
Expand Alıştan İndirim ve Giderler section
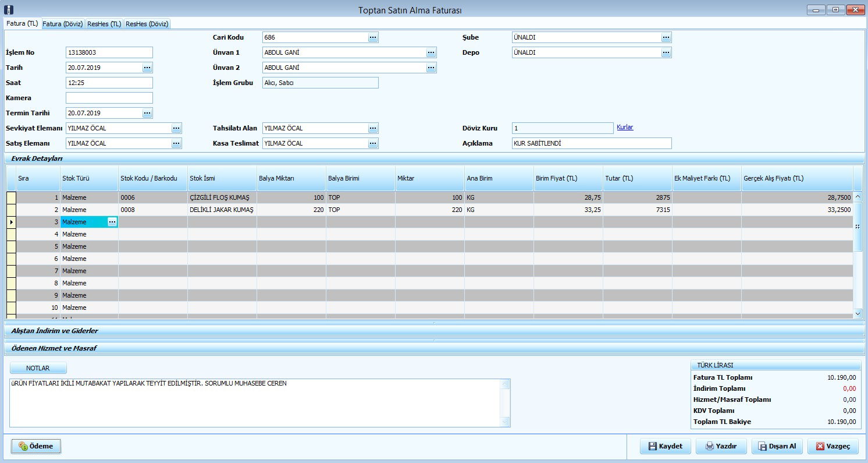[55, 331]
